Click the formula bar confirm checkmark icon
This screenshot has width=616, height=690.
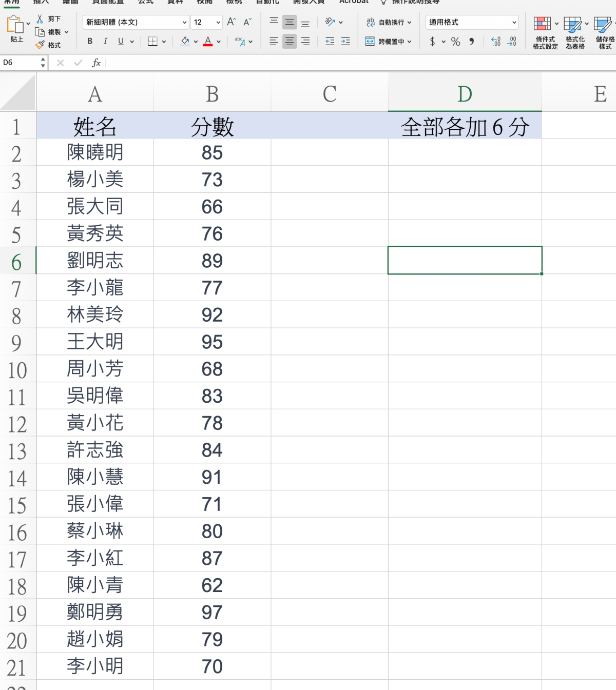[x=78, y=63]
